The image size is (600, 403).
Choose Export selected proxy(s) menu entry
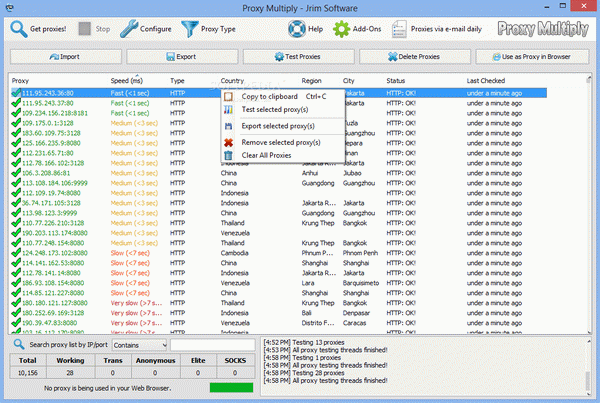pos(283,126)
